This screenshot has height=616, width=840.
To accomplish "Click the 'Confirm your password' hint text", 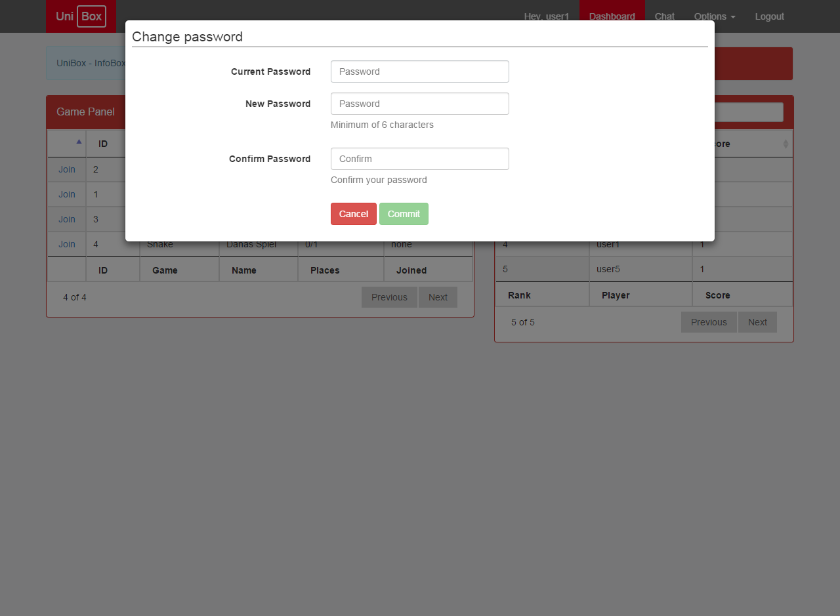I will (379, 180).
